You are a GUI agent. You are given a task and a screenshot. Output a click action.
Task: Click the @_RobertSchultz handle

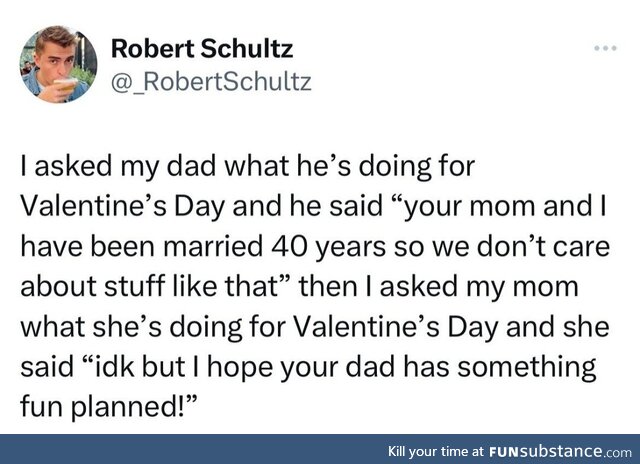[210, 81]
